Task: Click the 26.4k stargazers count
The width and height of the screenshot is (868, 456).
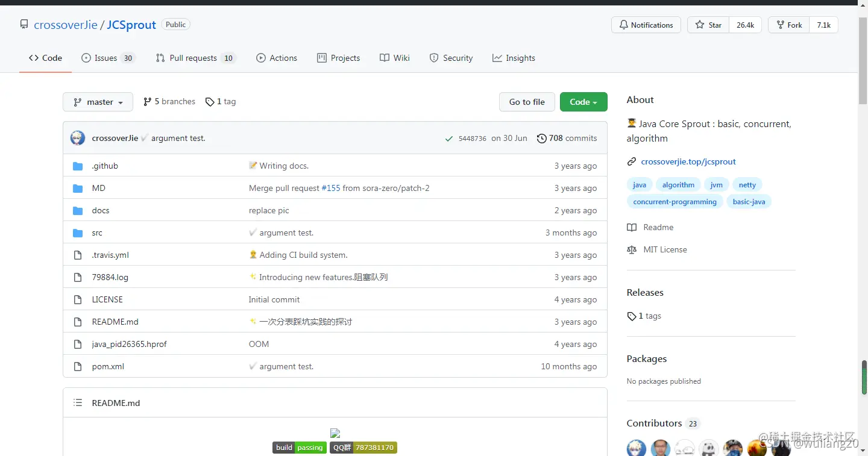Action: [x=746, y=25]
